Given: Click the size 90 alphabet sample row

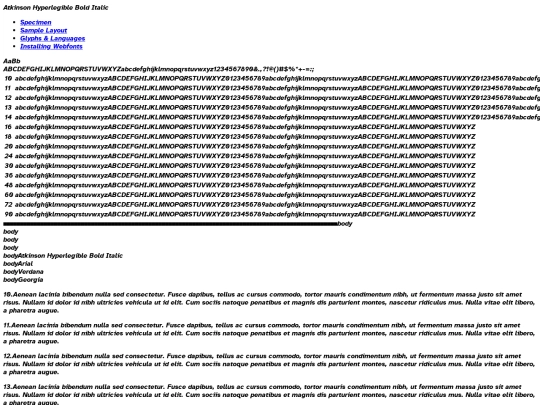Looking at the screenshot, I should [240, 214].
